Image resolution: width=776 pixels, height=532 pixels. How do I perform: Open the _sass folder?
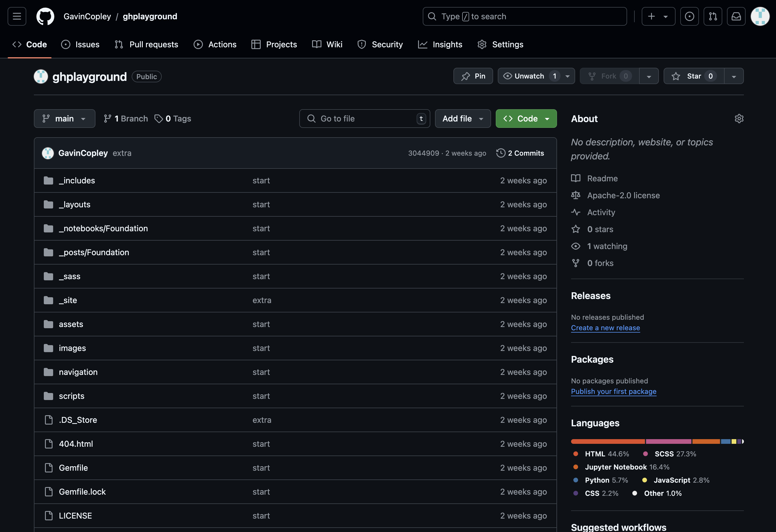click(69, 276)
